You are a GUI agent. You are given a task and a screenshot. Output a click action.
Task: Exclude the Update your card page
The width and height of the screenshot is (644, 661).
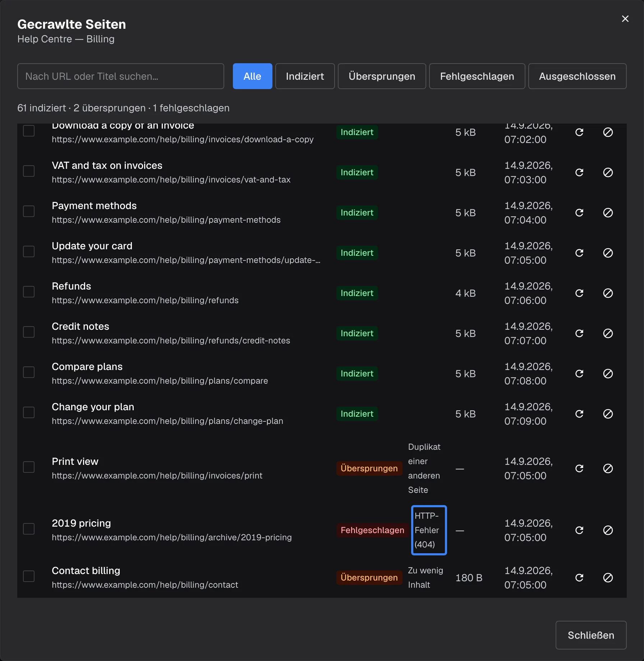tap(608, 253)
